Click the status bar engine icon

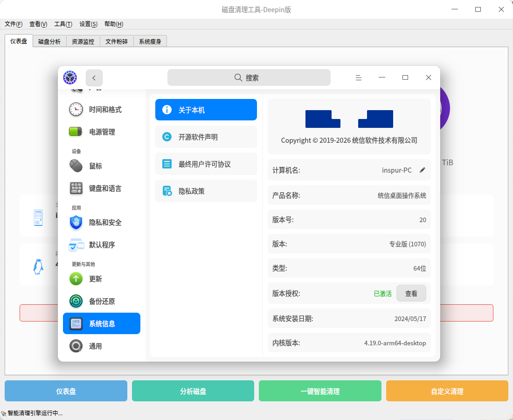pos(4,413)
